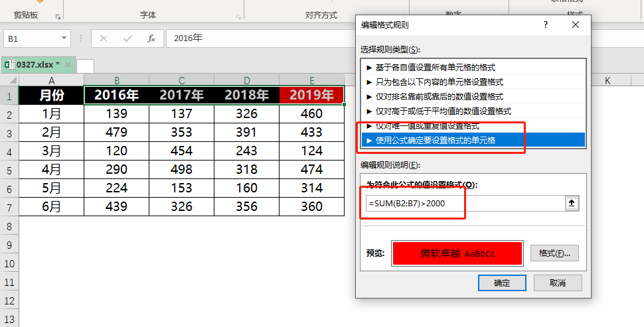Viewport: 644px width, 327px height.
Task: Click cell with value 360
Action: tap(312, 206)
